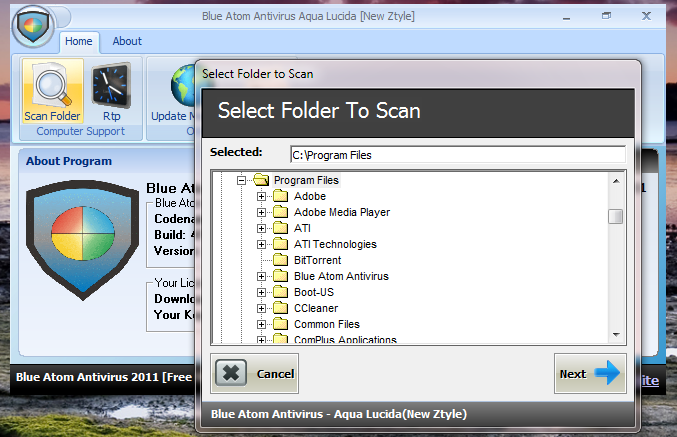Restore down the Blue Atom Antivirus window
The image size is (677, 437).
click(606, 16)
